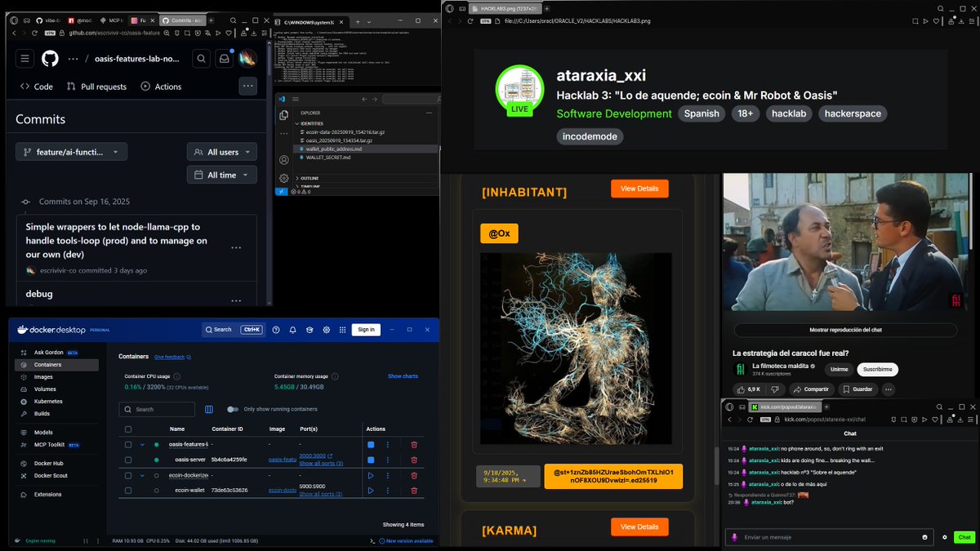Viewport: 980px width, 551px height.
Task: Click Show charts link in Docker
Action: click(x=403, y=376)
